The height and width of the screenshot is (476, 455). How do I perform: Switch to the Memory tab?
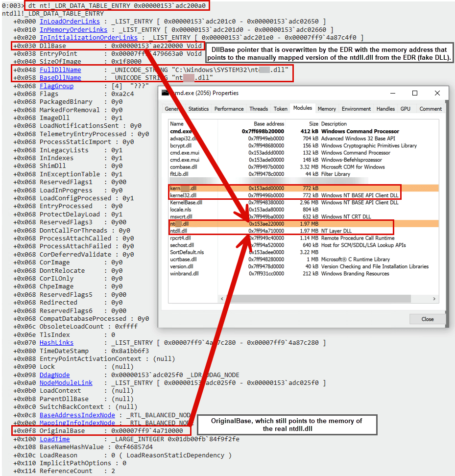point(326,108)
